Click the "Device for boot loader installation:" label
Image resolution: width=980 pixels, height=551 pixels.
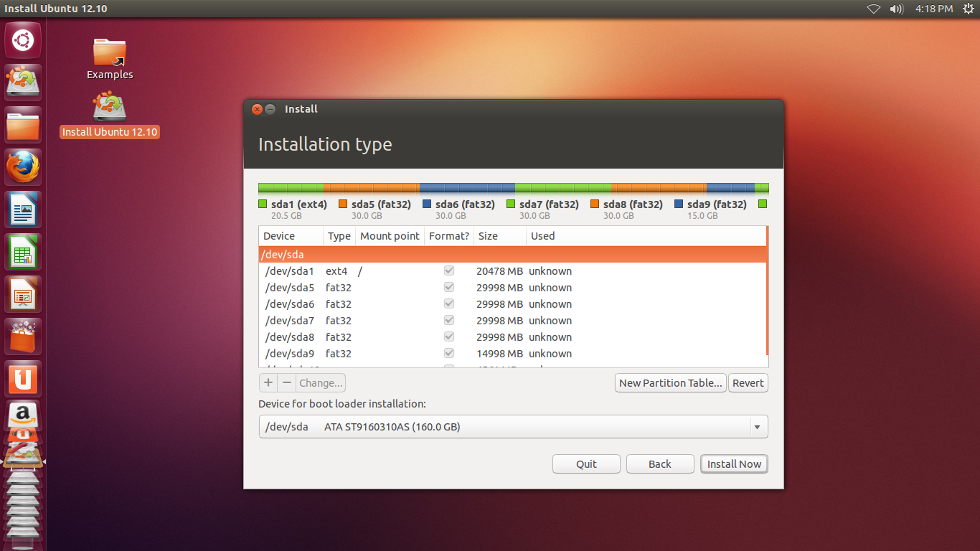point(342,404)
